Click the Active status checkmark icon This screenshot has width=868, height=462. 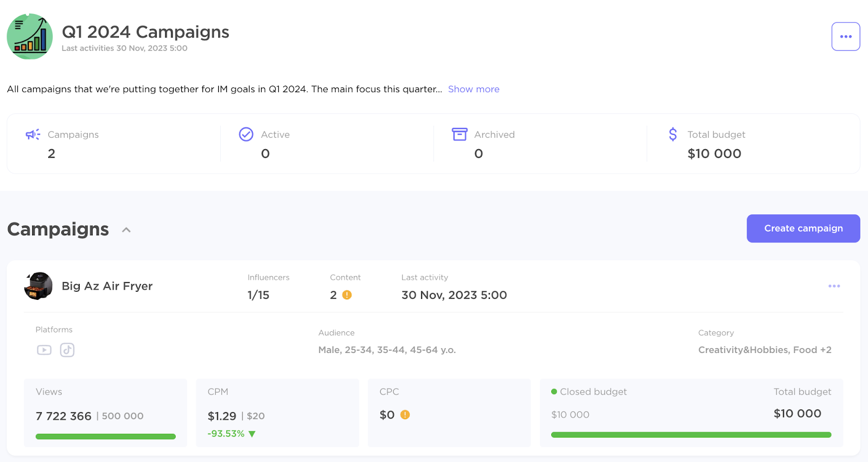(246, 134)
